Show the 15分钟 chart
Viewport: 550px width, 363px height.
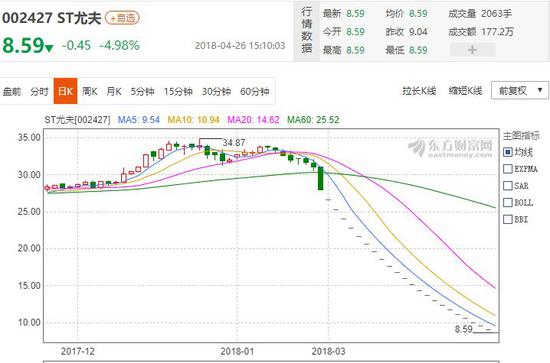178,92
